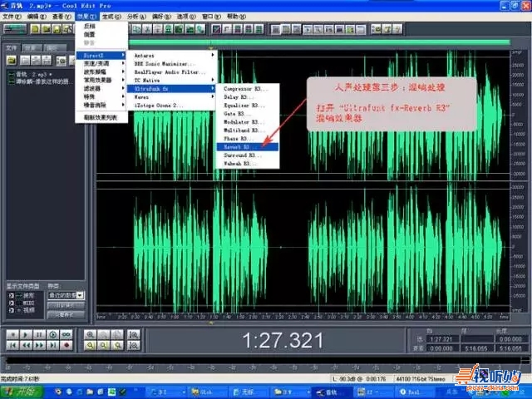Click the vertical Zoom In icon in top row
532x399 pixels.
point(134,334)
